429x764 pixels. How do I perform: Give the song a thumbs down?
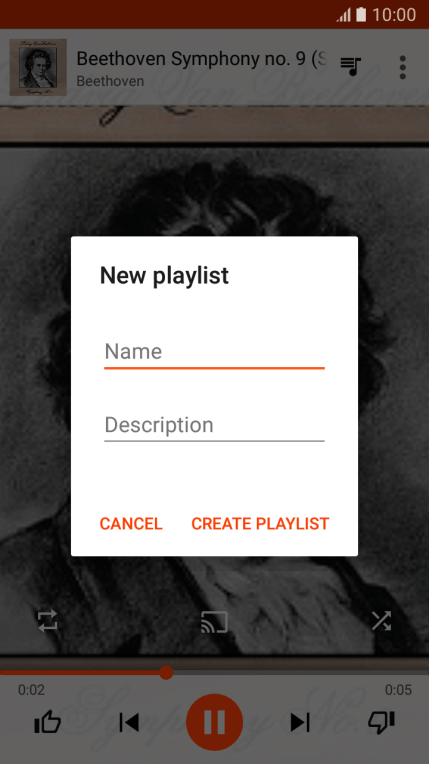point(381,722)
